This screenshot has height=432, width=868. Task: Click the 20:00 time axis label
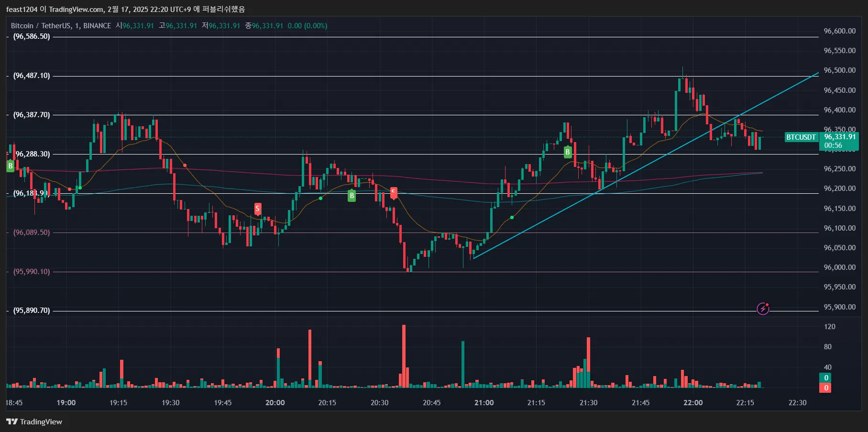[275, 403]
